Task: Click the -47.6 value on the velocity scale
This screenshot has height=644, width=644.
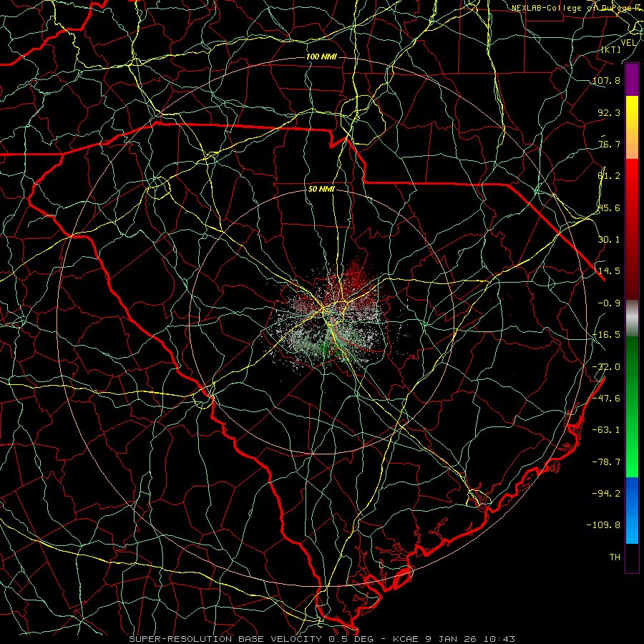Action: tap(606, 399)
